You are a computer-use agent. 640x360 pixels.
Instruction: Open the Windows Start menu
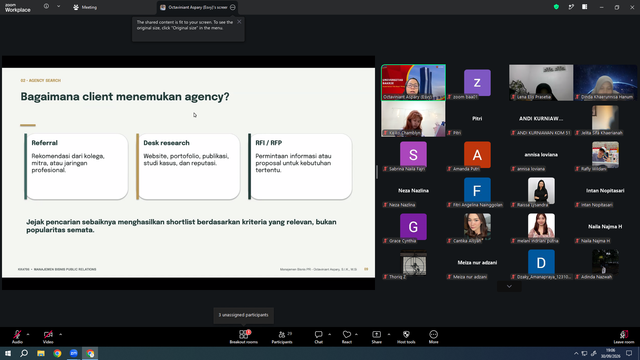click(8, 353)
